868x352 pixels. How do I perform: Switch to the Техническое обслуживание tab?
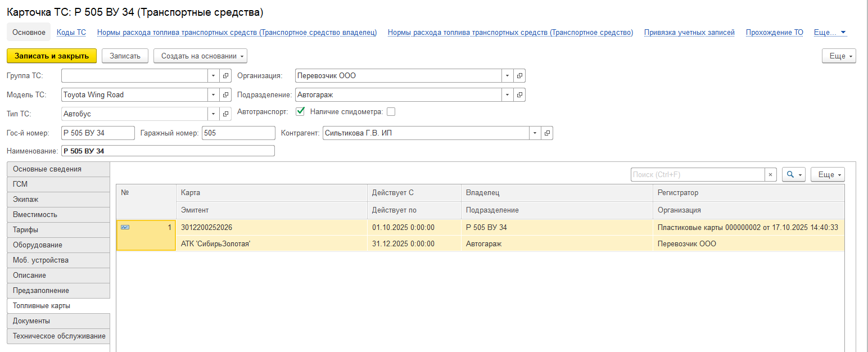58,336
